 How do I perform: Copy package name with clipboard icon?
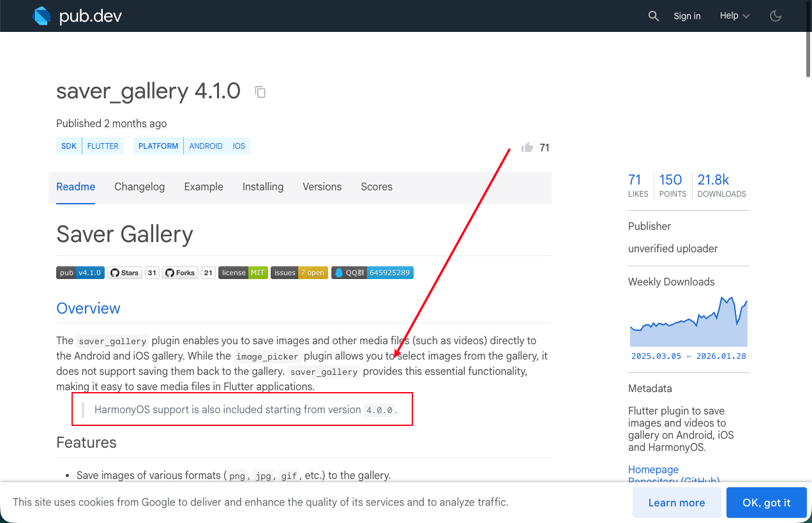(260, 92)
